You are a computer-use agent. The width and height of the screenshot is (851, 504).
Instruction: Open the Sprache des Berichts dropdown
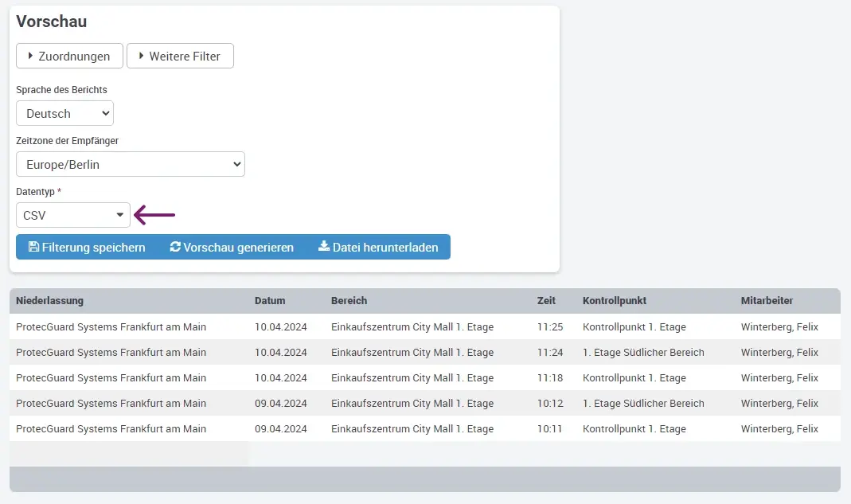[64, 113]
